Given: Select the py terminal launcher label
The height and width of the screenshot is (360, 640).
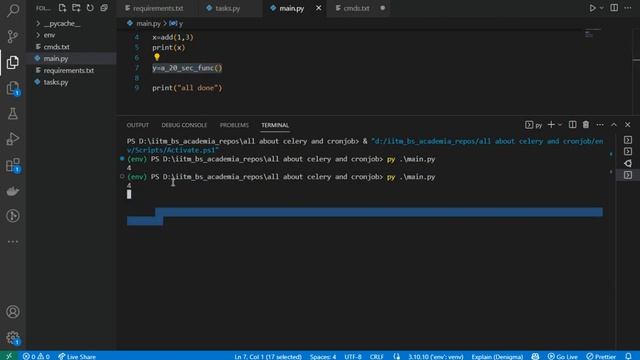Looking at the screenshot, I should pos(534,124).
